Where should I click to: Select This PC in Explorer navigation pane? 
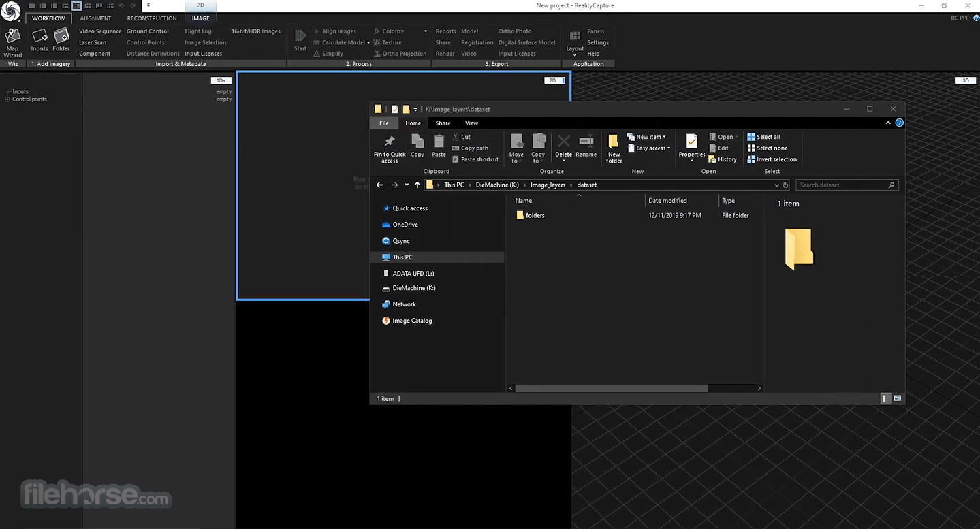pyautogui.click(x=437, y=257)
